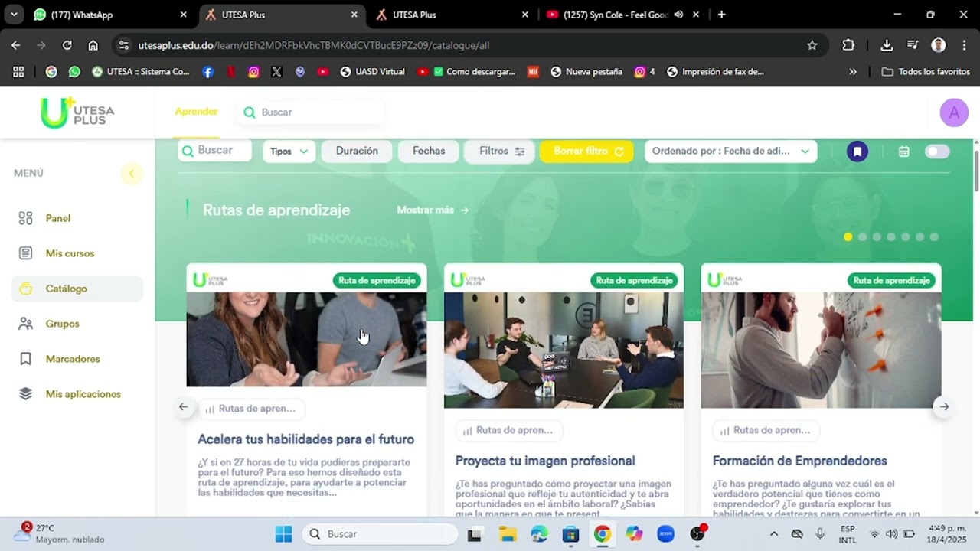Screen dimensions: 980x551
Task: Mute the YouTube tab audio icon
Action: (678, 15)
